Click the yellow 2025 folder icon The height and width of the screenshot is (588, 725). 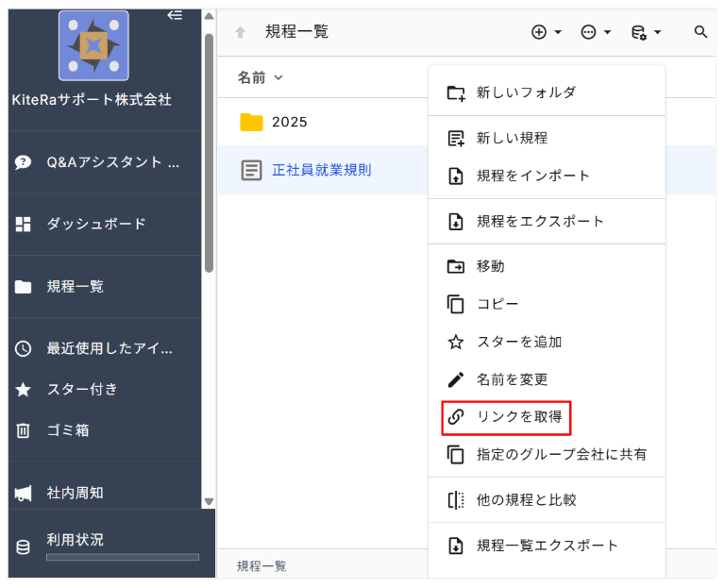click(x=251, y=122)
